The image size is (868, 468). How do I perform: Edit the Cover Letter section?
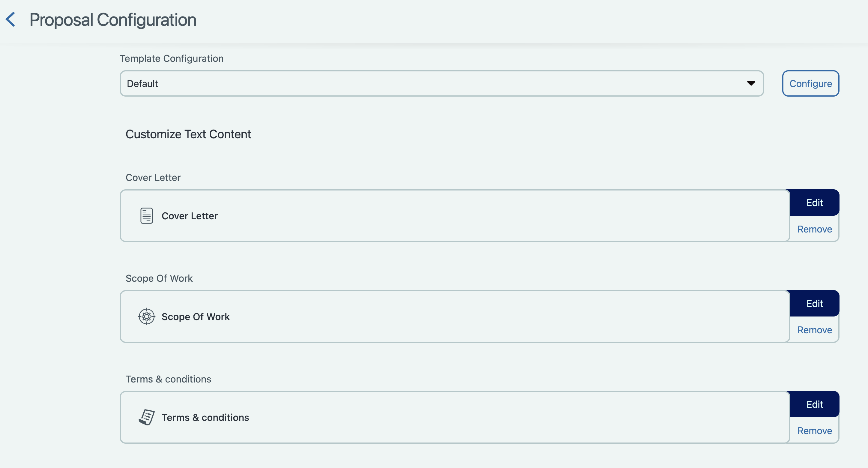(x=814, y=202)
